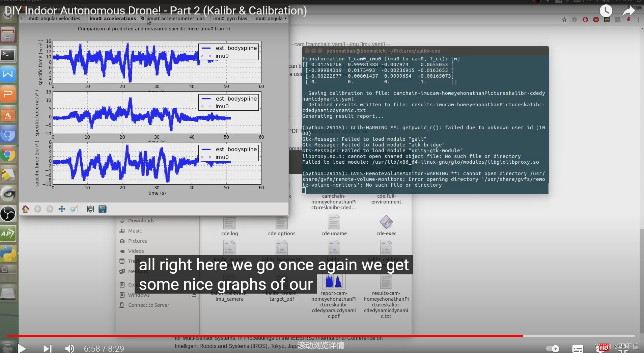Click the YouTube Watch Later clock icon
The height and width of the screenshot is (353, 644).
coord(606,11)
